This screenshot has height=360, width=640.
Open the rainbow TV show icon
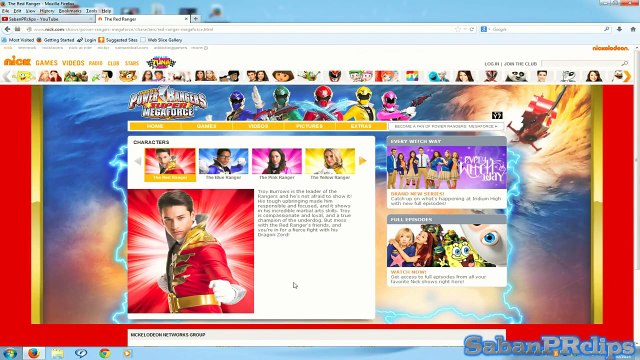[412, 76]
